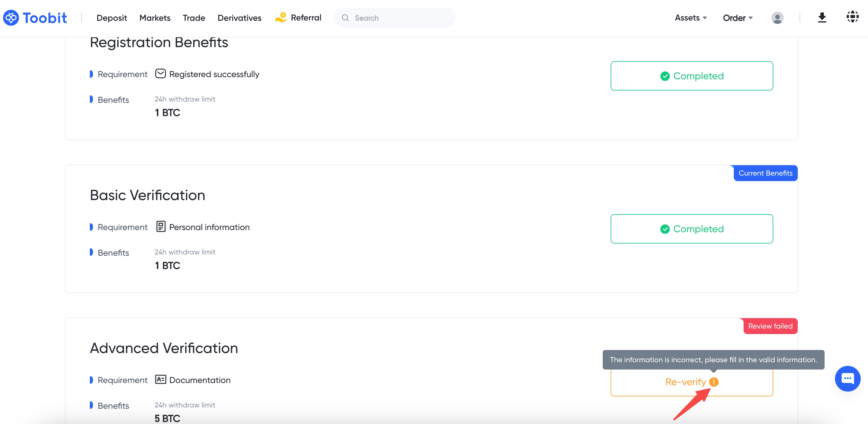Click '1 BTC' under Basic Verification
Image resolution: width=868 pixels, height=424 pixels.
pyautogui.click(x=167, y=266)
